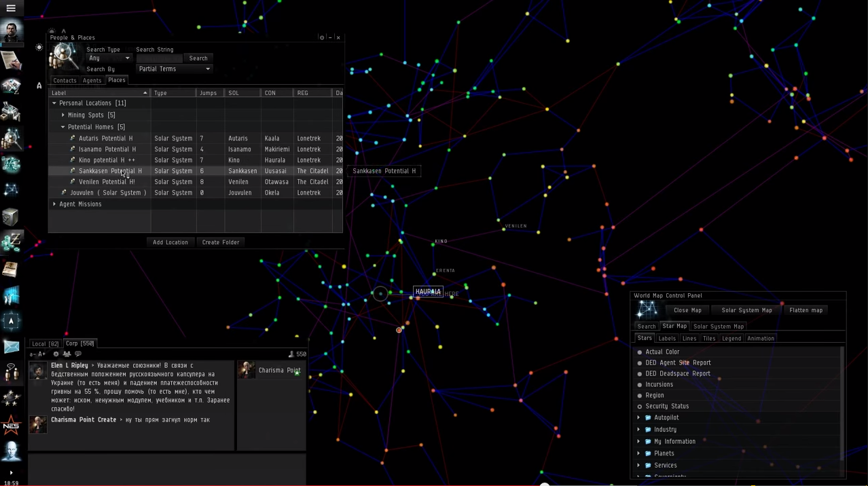Open the blue Aura head icon in Neocom

(x=11, y=451)
